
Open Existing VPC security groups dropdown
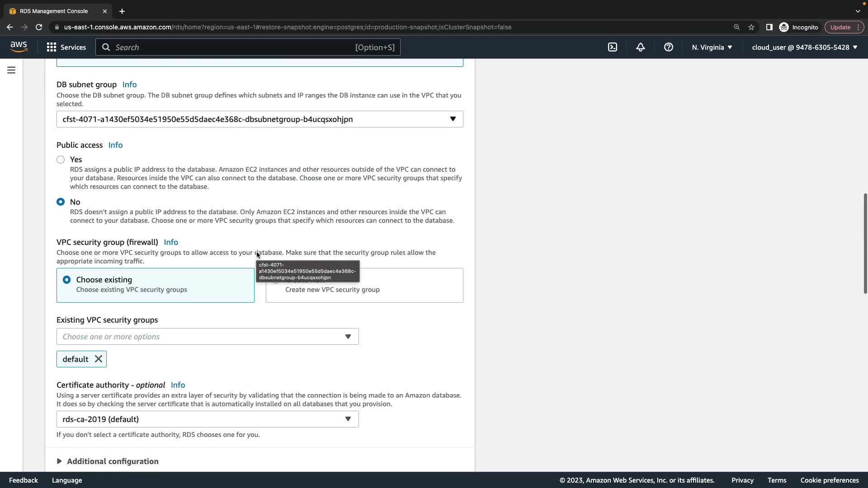pyautogui.click(x=207, y=337)
